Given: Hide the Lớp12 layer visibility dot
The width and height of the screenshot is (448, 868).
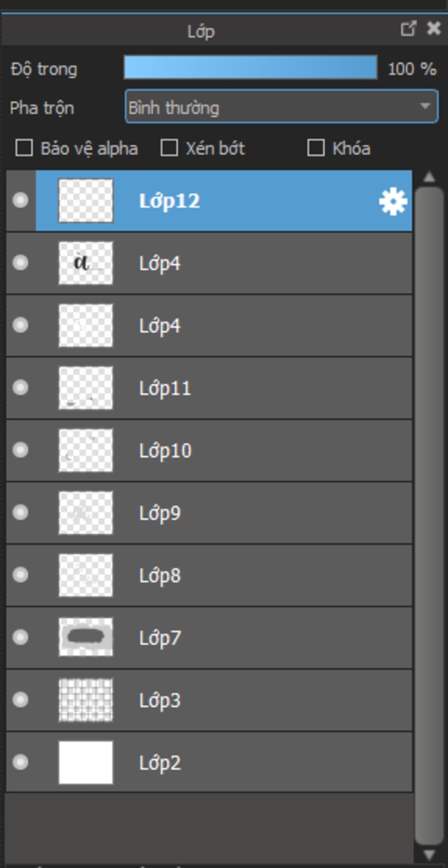Looking at the screenshot, I should [x=21, y=200].
